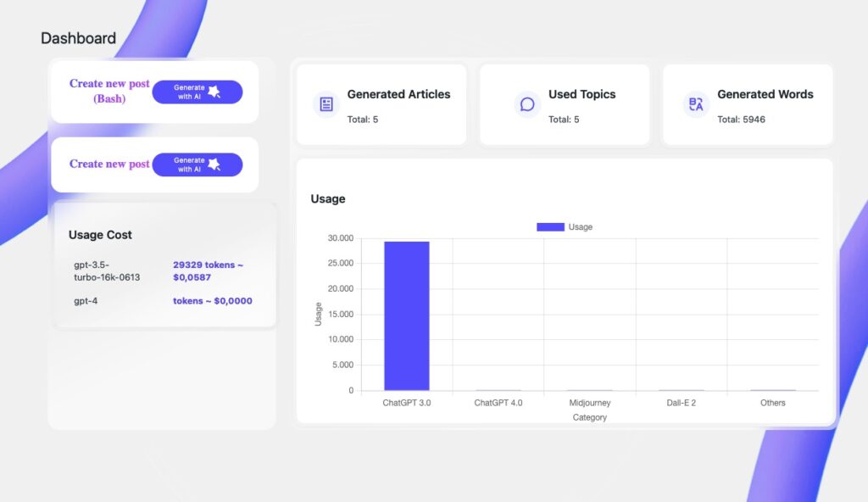Viewport: 868px width, 502px height.
Task: Click 'Total: 5' under Generated Articles
Action: pos(363,119)
